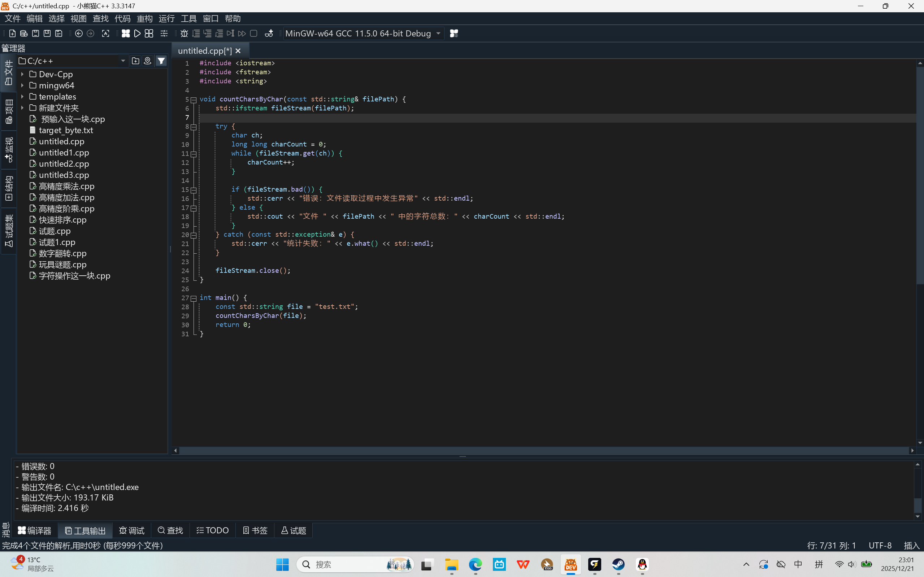Image resolution: width=924 pixels, height=577 pixels.
Task: Start debugging with the bug icon
Action: [184, 34]
